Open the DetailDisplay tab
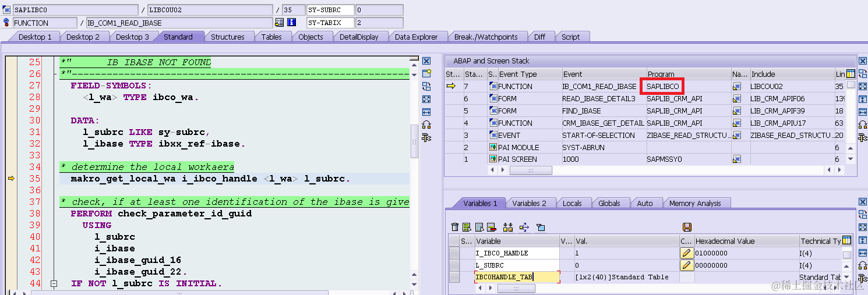868x295 pixels. click(359, 37)
